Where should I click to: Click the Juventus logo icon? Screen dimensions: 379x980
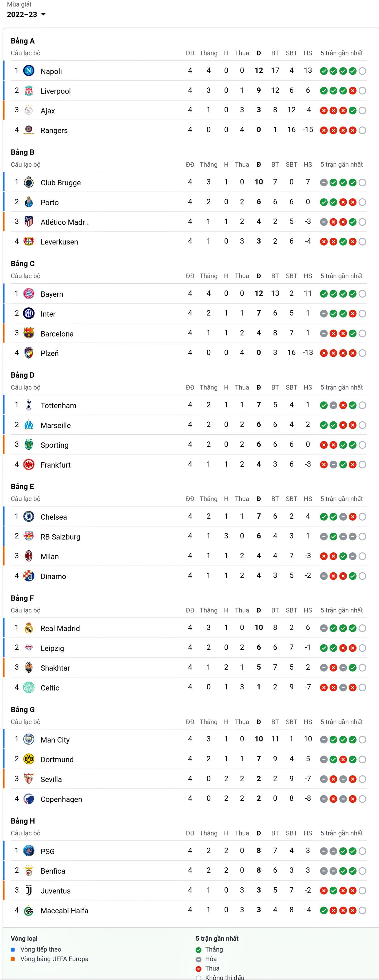tap(29, 890)
